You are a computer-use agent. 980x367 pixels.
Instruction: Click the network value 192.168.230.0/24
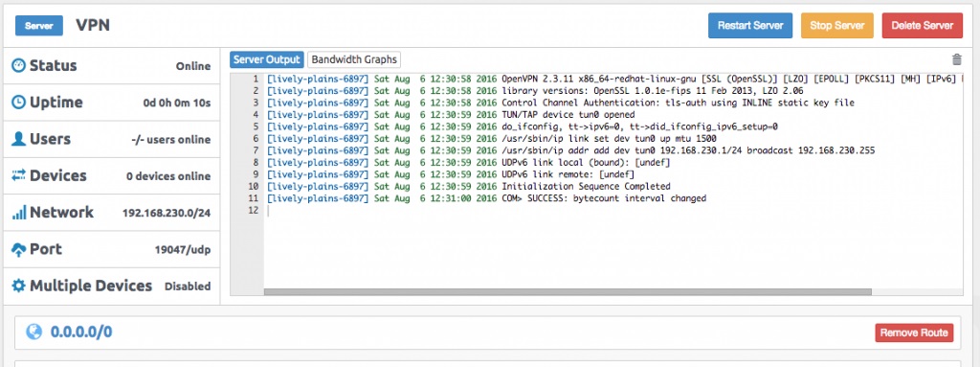coord(167,213)
